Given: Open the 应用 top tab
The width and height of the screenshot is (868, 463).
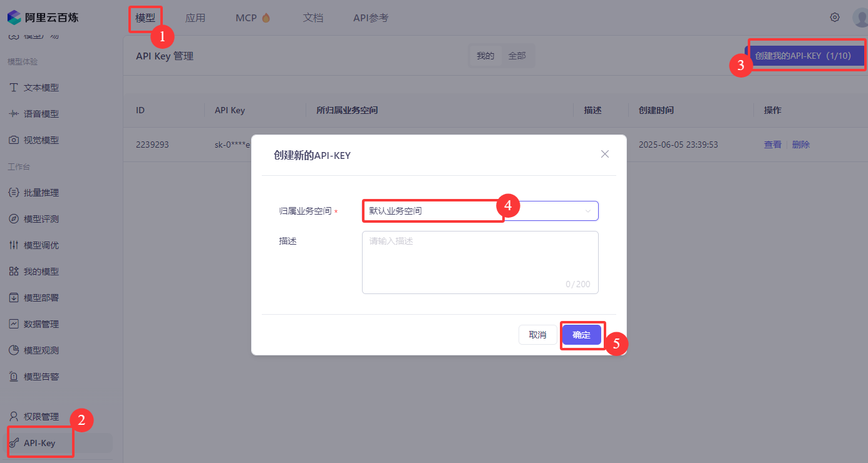Looking at the screenshot, I should point(195,18).
